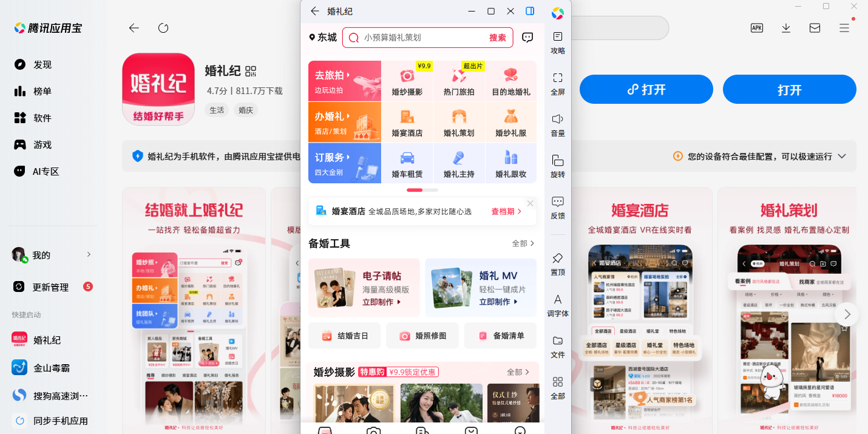The height and width of the screenshot is (434, 868).
Task: Adjust 音量 volume control
Action: 558,126
